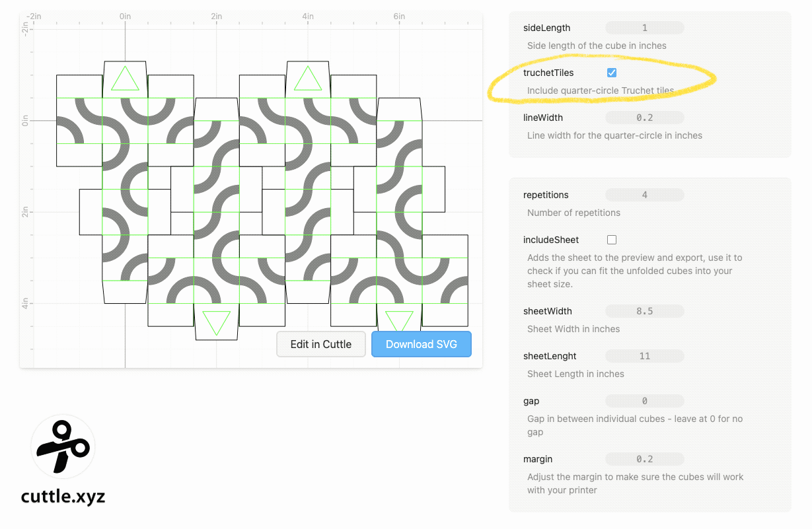
Task: Click the 0in mark on horizontal ruler
Action: [125, 16]
